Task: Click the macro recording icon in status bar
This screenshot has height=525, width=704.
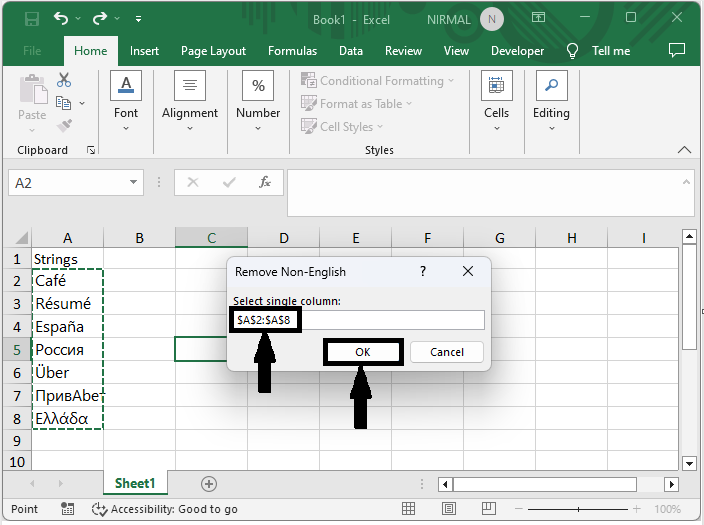Action: click(68, 509)
